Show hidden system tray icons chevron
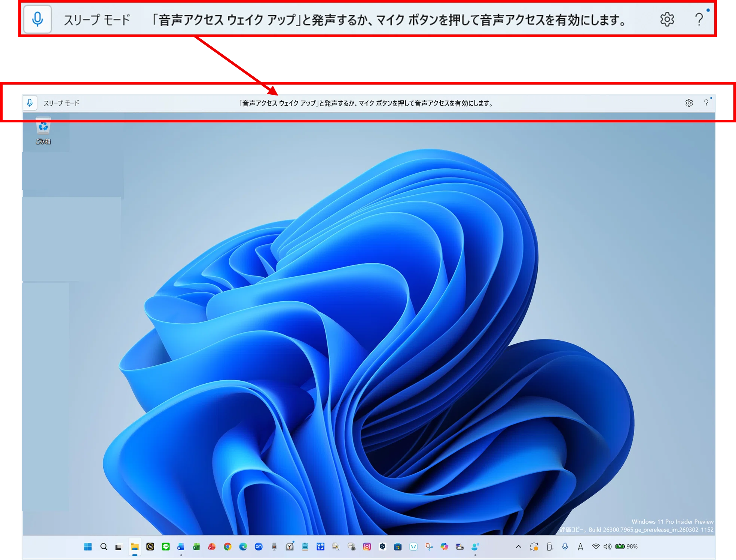 [519, 547]
